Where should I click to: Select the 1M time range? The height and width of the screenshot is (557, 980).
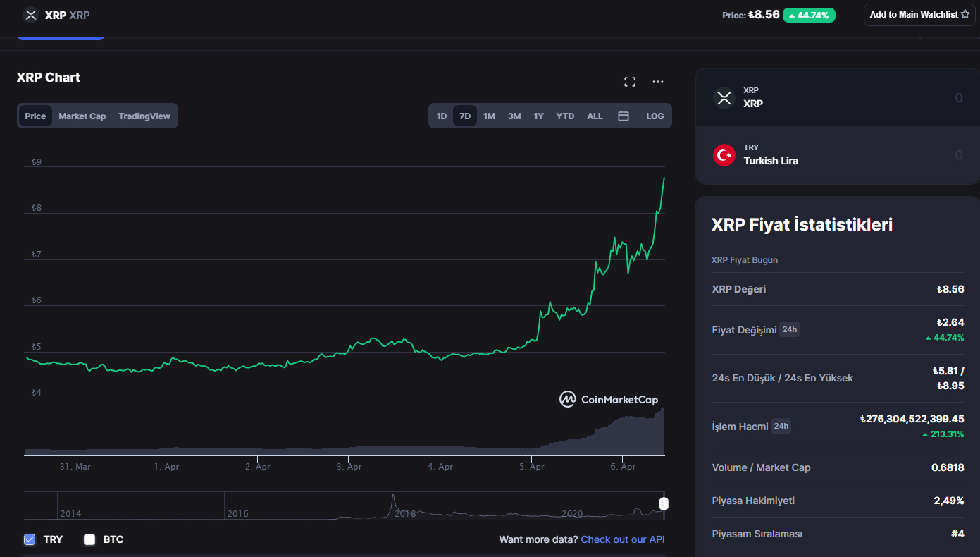[x=489, y=116]
